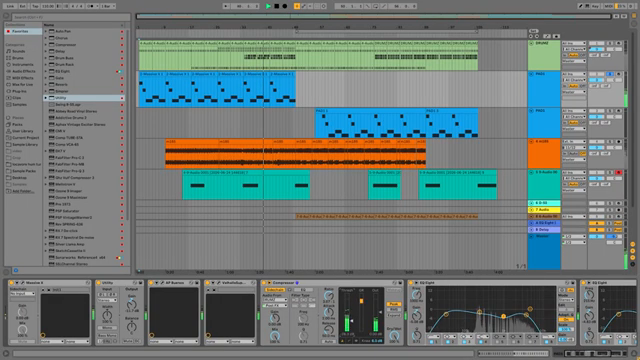Open Compressor Audio From DRUMZ dropdown
Image resolution: width=640 pixels, height=360 pixels.
274,300
